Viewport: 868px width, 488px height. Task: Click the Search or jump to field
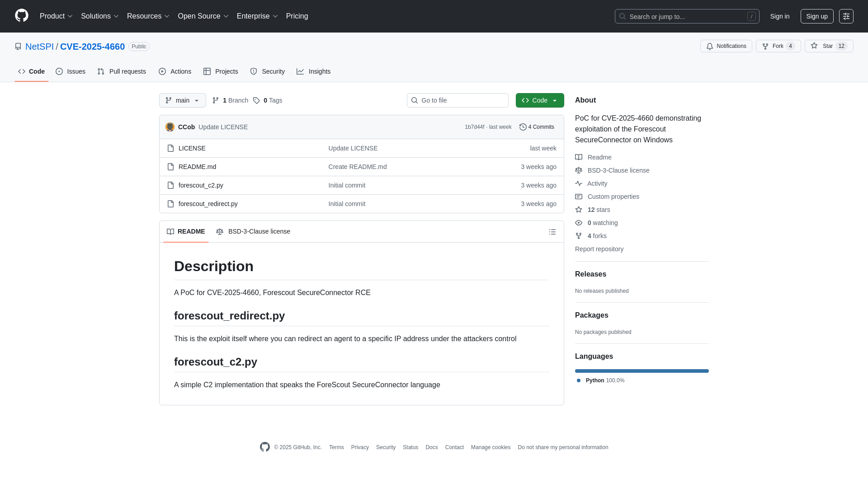(x=687, y=16)
